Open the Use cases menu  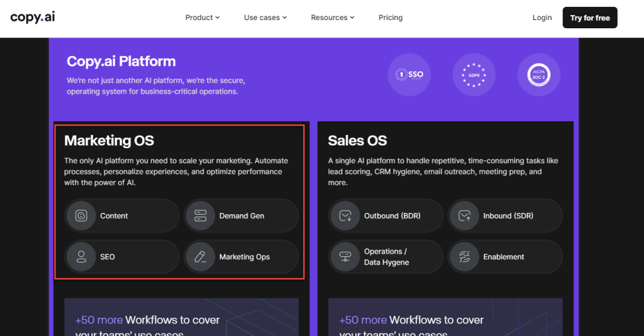(x=265, y=18)
